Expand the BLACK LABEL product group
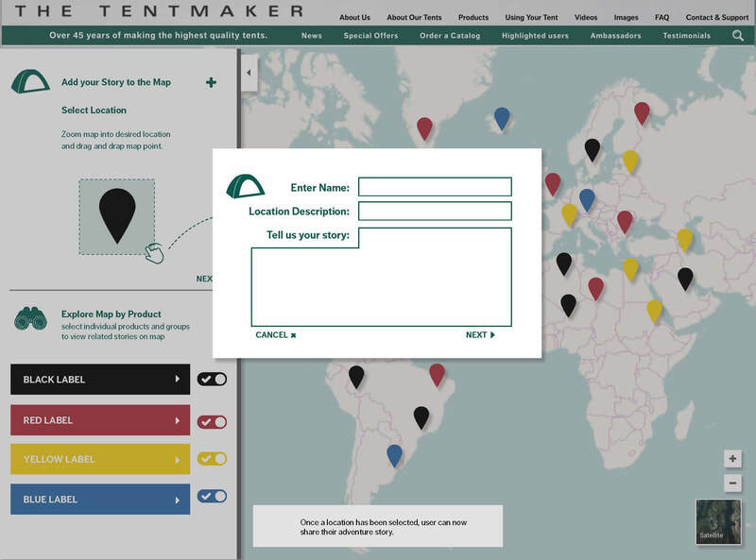Screen dimensions: 756x560 100,380
